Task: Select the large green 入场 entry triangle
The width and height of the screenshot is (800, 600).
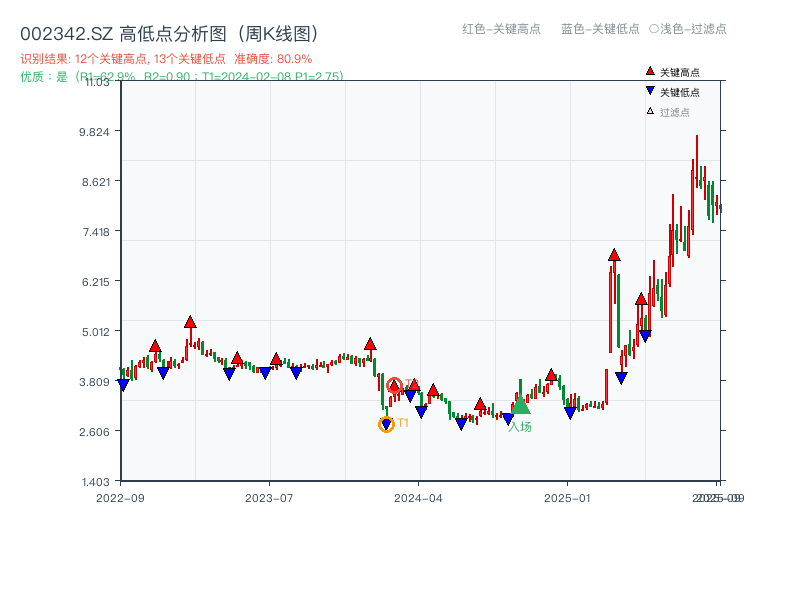Action: pos(520,404)
